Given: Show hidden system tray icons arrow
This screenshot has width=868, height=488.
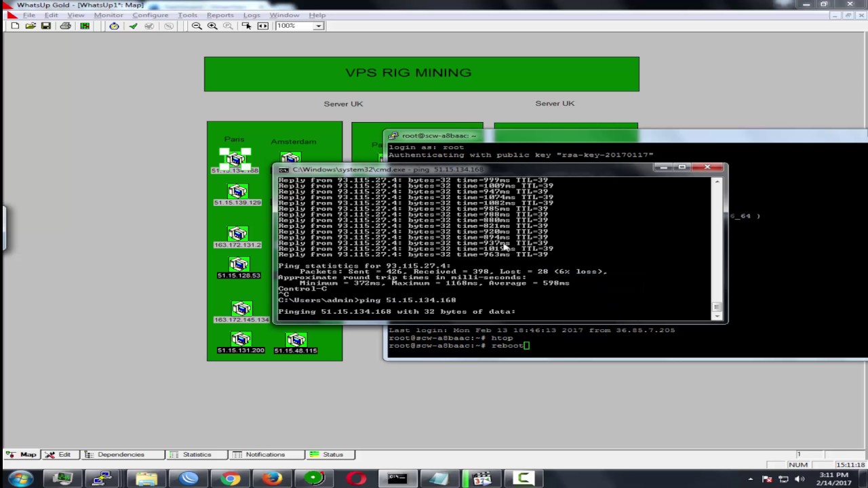Looking at the screenshot, I should pyautogui.click(x=751, y=479).
